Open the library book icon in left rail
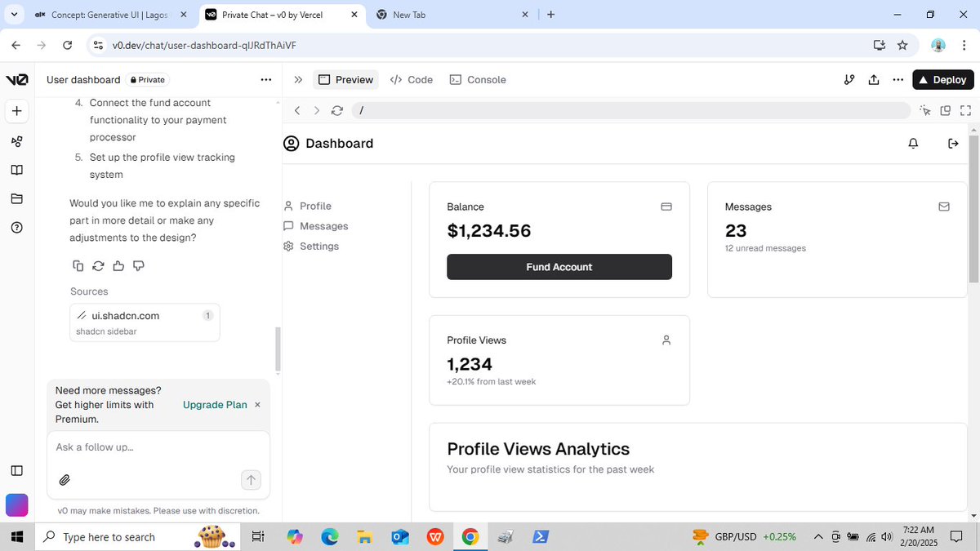Viewport: 980px width, 551px height. click(x=16, y=170)
